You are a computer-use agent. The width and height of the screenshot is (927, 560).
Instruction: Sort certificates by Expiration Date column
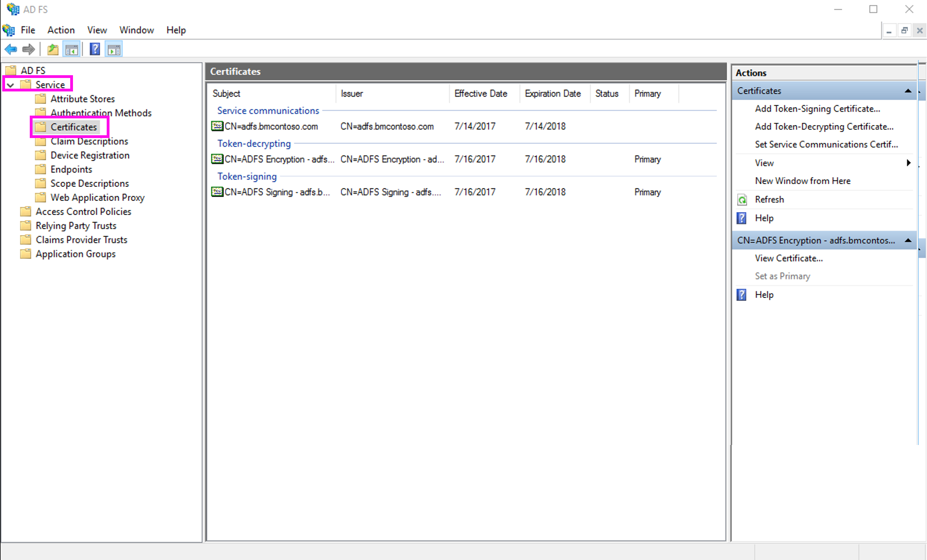(552, 94)
